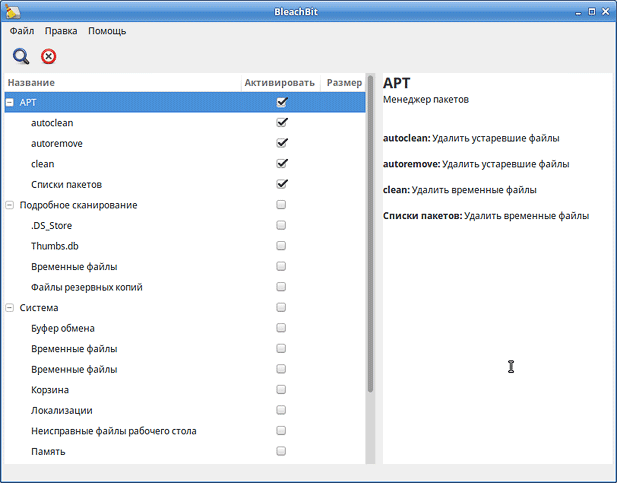Enable the .DS_Store checkbox
Screen dimensions: 617x483
281,225
